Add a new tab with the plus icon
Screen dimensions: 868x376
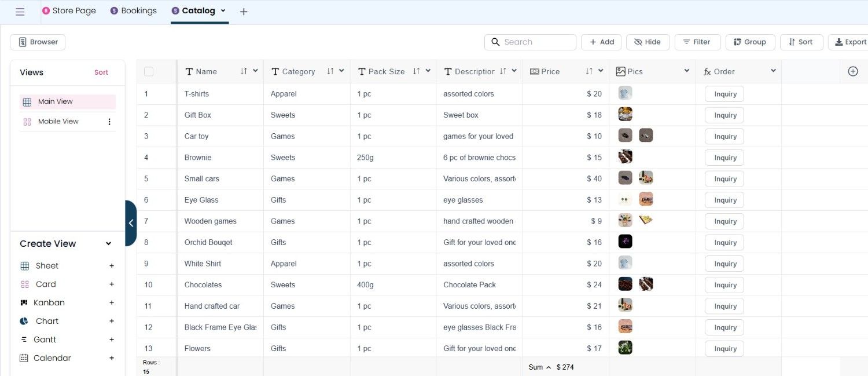(x=244, y=12)
